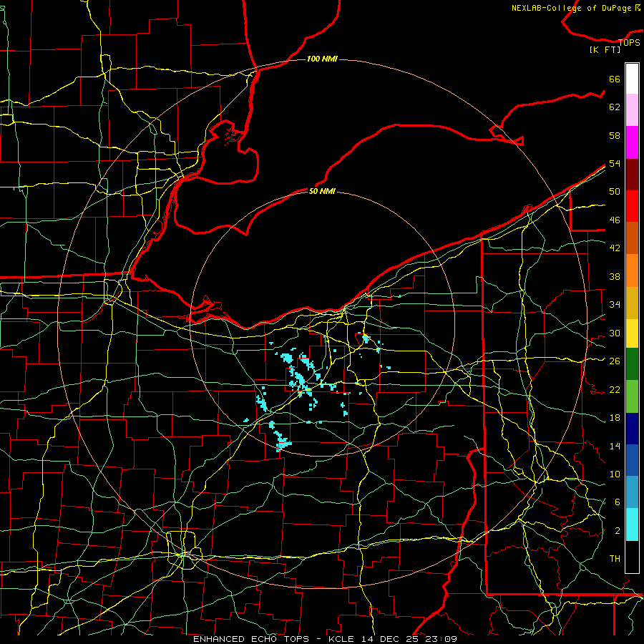Image resolution: width=644 pixels, height=644 pixels.
Task: Click the bright yellow legend color band
Action: (x=632, y=333)
